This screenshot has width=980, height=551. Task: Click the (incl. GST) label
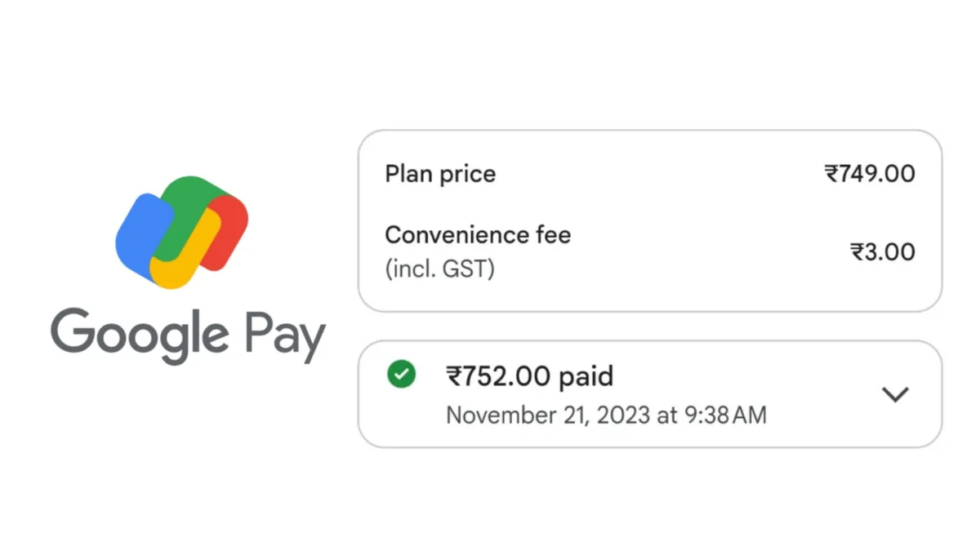(x=439, y=268)
